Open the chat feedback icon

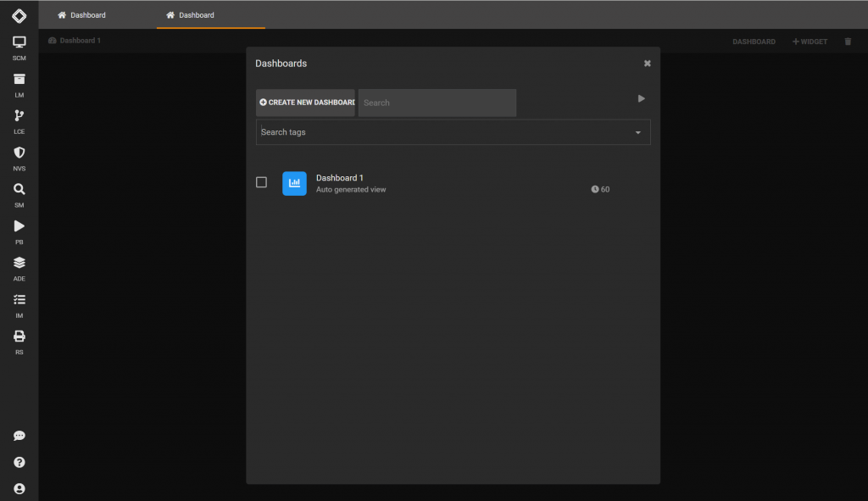click(19, 436)
